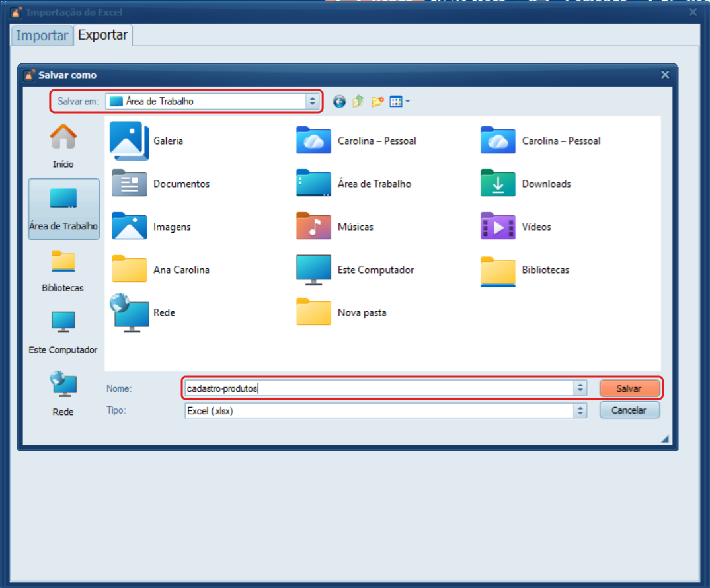The width and height of the screenshot is (710, 588).
Task: Select the Exportar tab
Action: (103, 35)
